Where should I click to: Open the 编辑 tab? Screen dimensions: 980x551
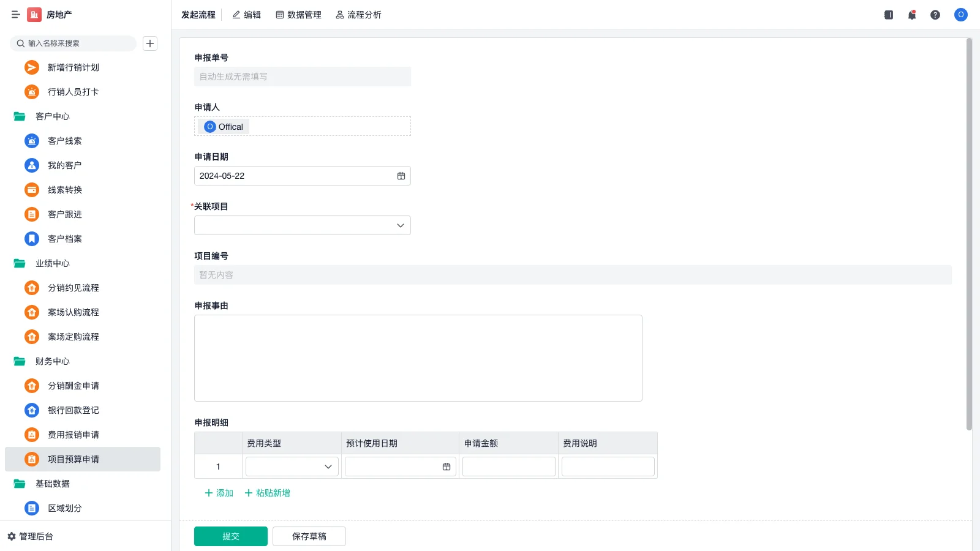(247, 15)
